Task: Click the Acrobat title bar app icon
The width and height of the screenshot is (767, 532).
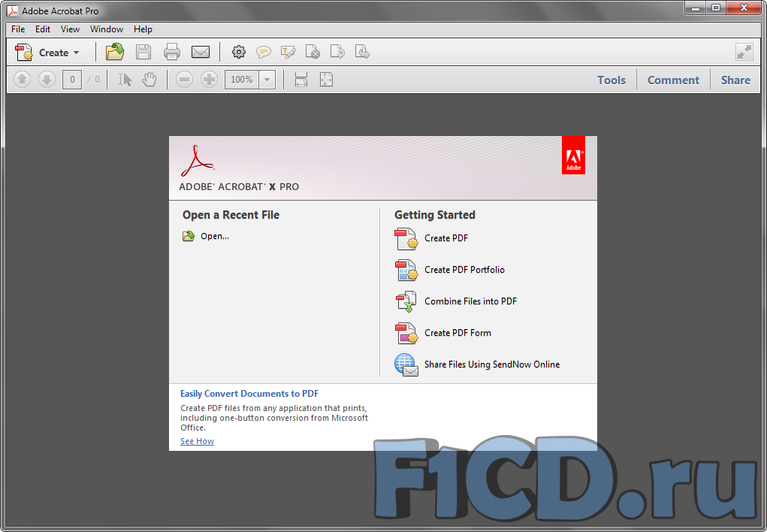Action: 12,11
